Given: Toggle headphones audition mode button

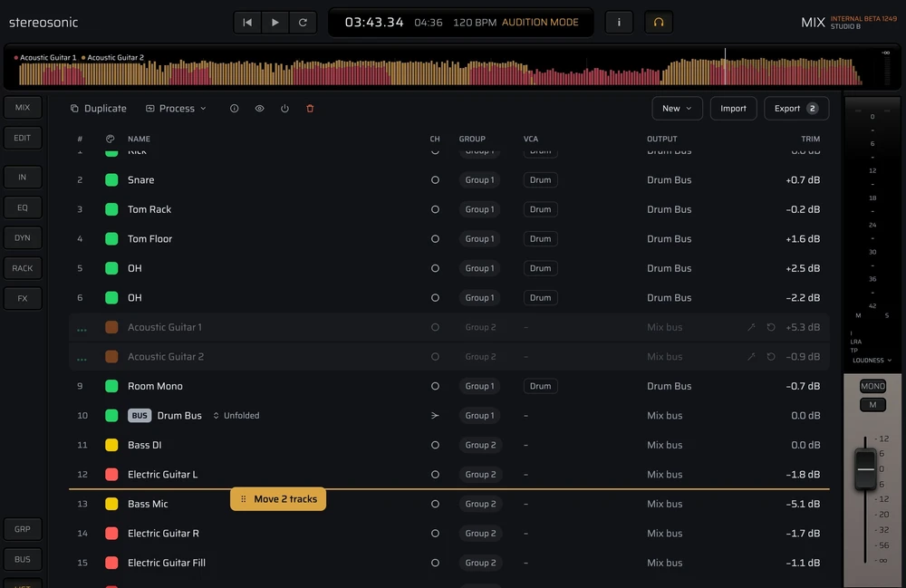Looking at the screenshot, I should coord(659,23).
